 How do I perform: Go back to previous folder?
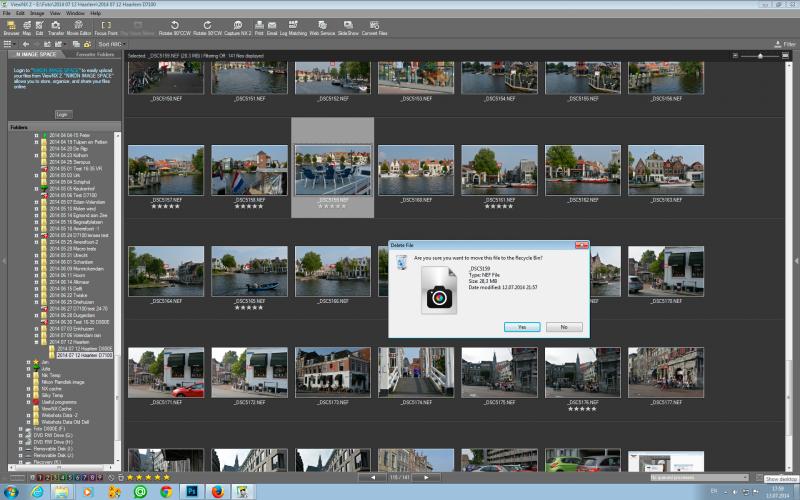26,44
